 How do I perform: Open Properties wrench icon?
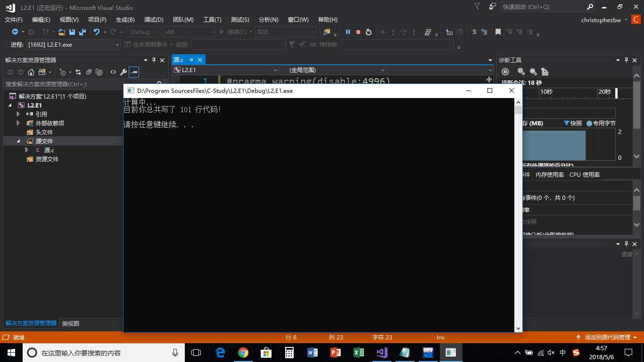124,72
